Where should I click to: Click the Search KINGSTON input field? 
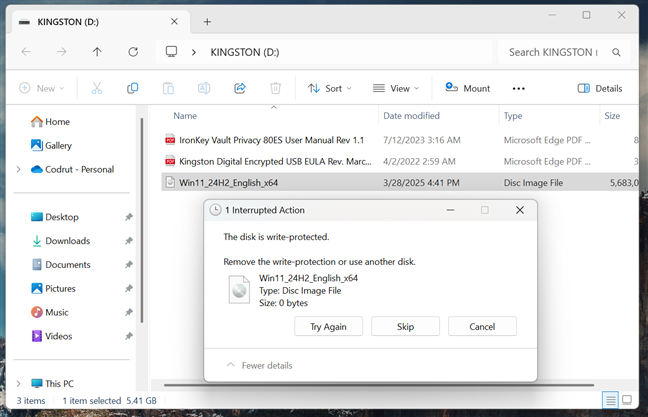(x=553, y=52)
